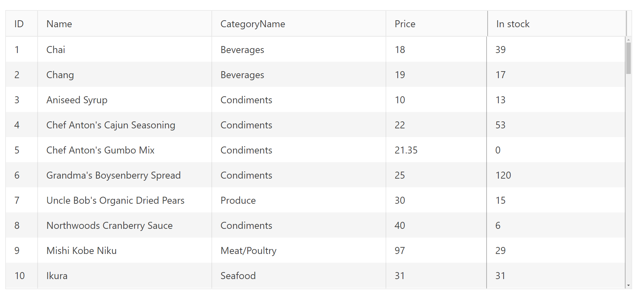Select the Chai name cell
The image size is (644, 300).
56,50
